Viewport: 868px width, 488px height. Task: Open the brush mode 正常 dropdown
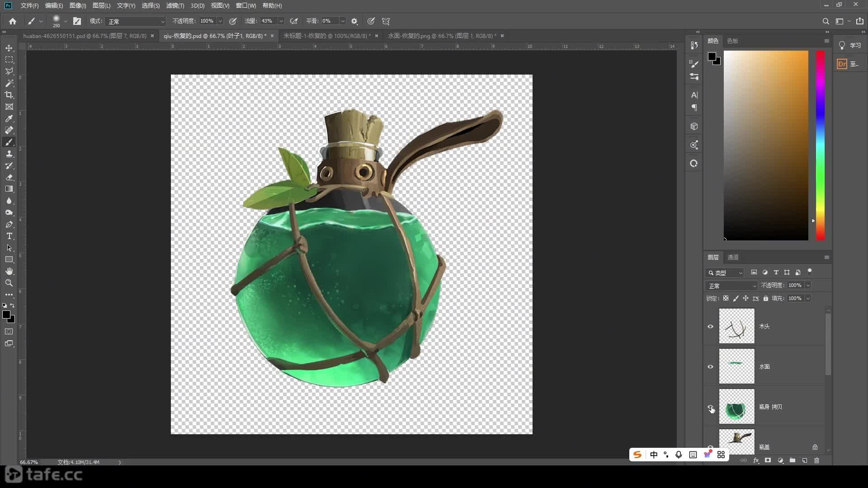point(136,21)
